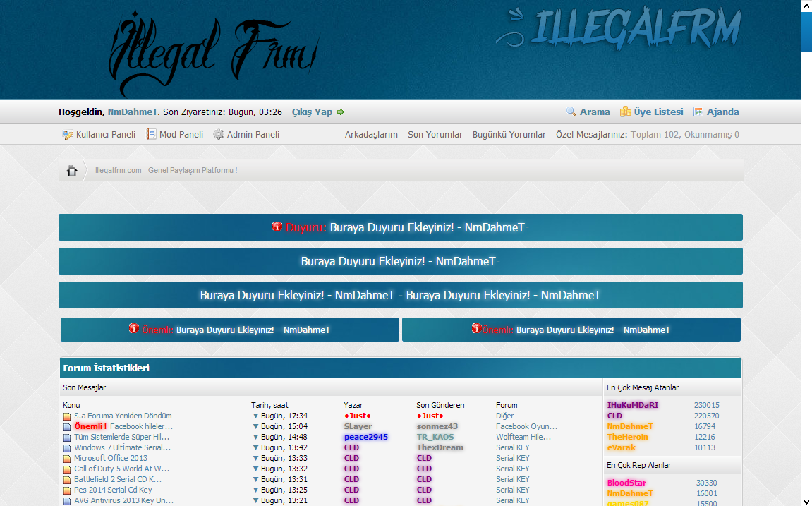This screenshot has height=506, width=812.
Task: Click the magnifier icon beside Arama
Action: [x=571, y=112]
